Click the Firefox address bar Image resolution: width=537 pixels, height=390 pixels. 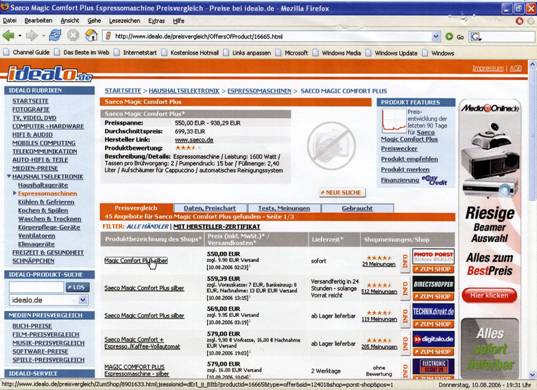click(267, 36)
